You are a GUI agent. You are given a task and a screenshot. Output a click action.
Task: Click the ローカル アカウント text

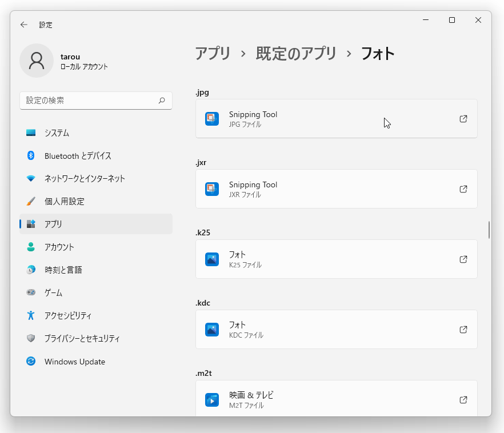click(x=84, y=66)
